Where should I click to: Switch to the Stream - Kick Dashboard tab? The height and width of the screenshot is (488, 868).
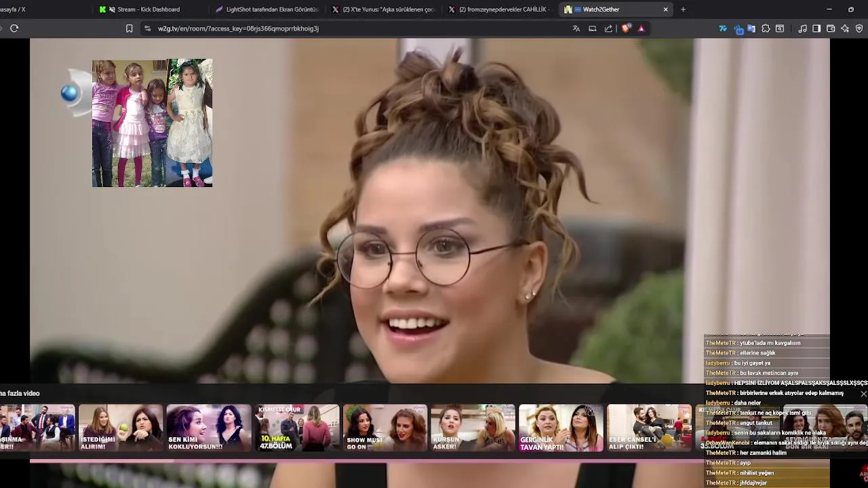coord(149,9)
